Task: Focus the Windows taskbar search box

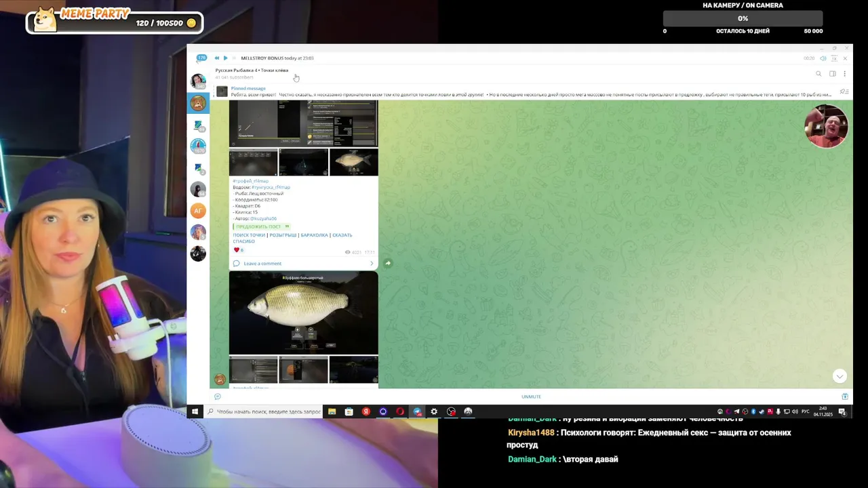Action: pyautogui.click(x=263, y=411)
